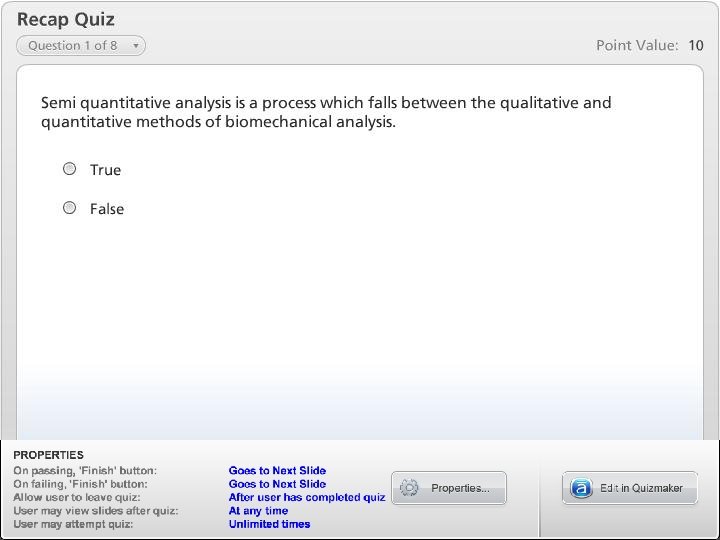The height and width of the screenshot is (540, 720).
Task: Click the Quizmaker 'a' logo icon
Action: (581, 488)
